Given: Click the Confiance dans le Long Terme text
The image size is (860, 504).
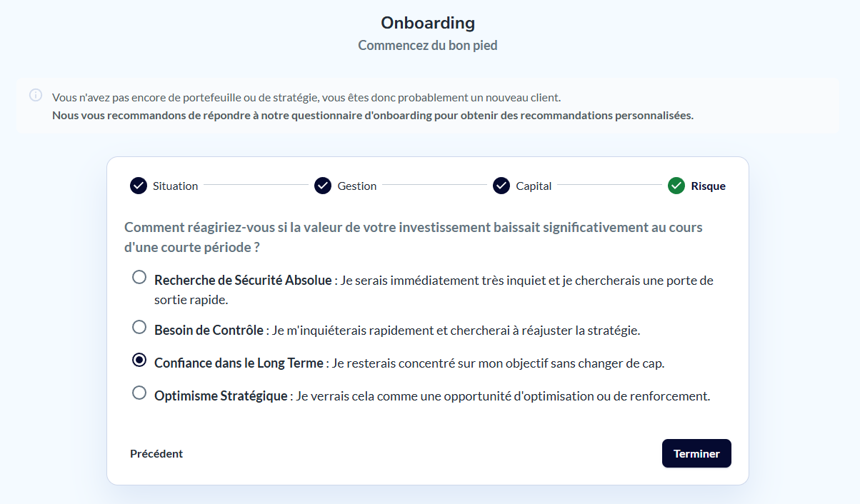Looking at the screenshot, I should [239, 363].
